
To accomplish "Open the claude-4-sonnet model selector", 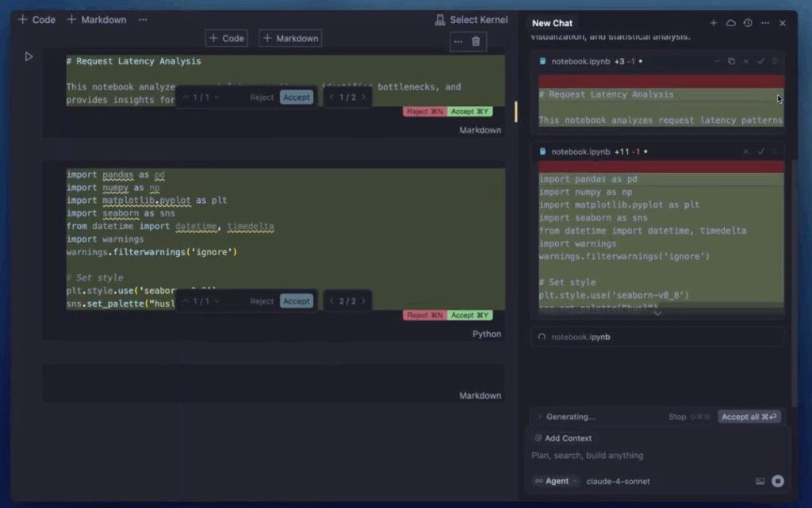I will coord(618,481).
